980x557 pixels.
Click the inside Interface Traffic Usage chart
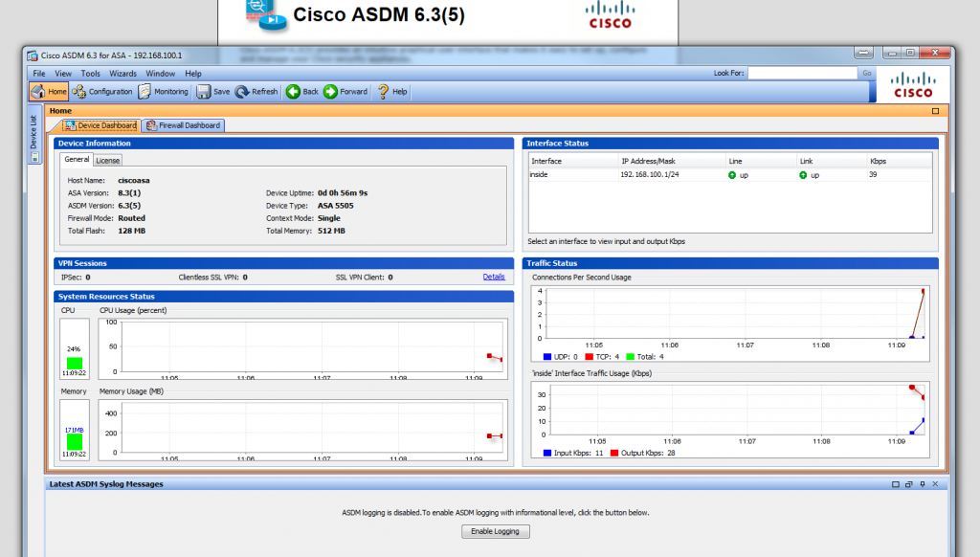pos(730,419)
